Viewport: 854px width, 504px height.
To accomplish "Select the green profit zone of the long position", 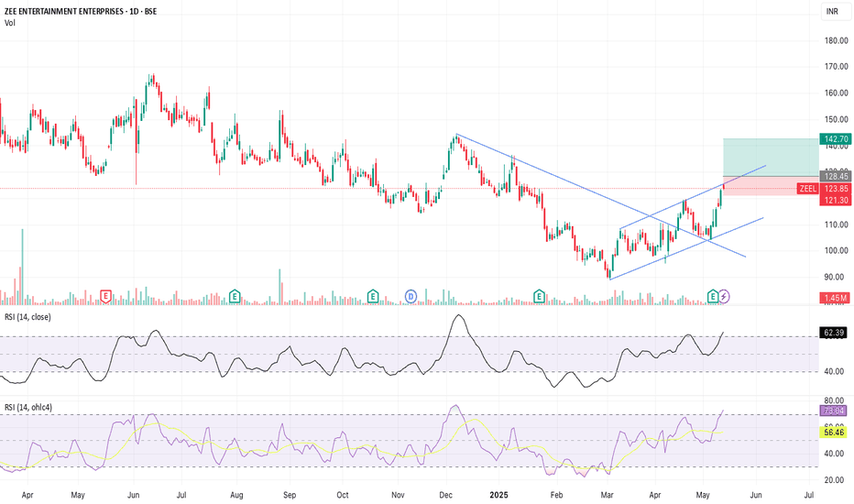I will (771, 157).
